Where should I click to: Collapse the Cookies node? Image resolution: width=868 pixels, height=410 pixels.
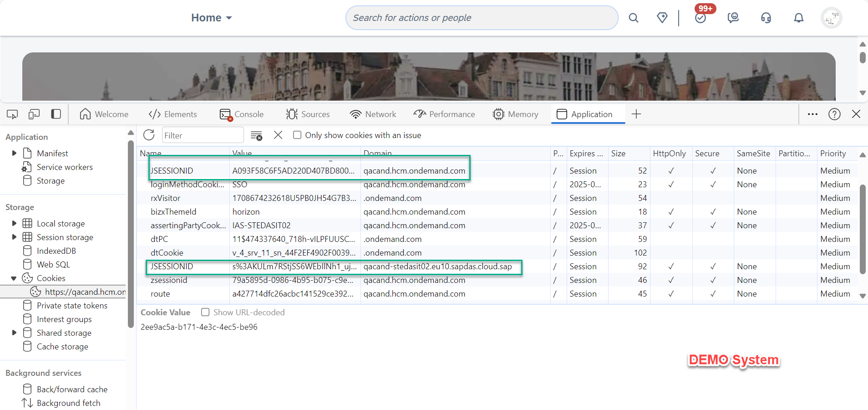[x=14, y=278]
